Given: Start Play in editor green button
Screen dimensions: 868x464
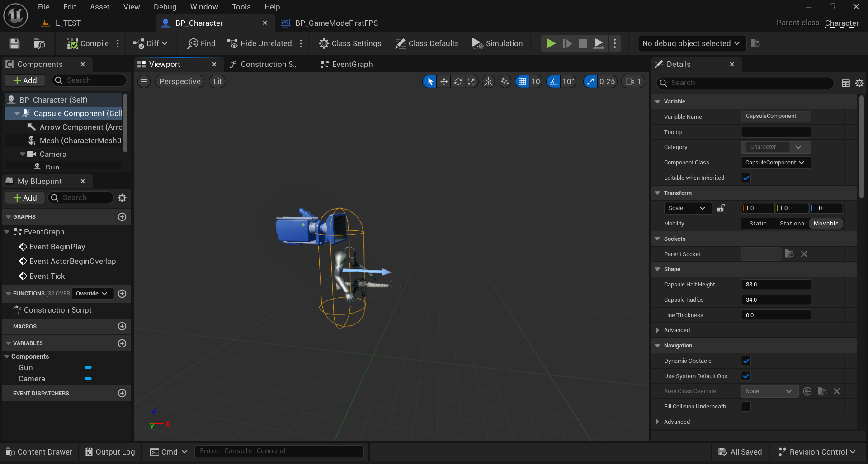Looking at the screenshot, I should coord(551,43).
